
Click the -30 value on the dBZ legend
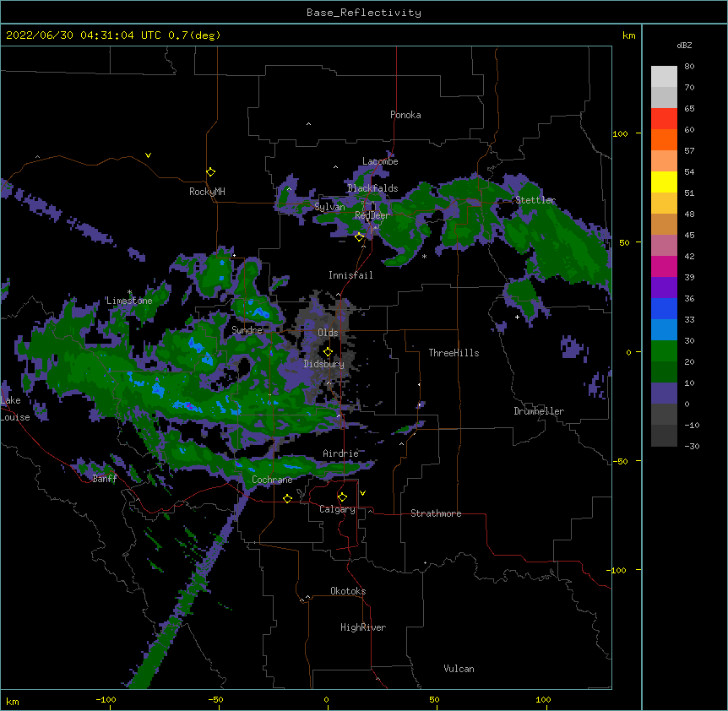click(x=692, y=446)
